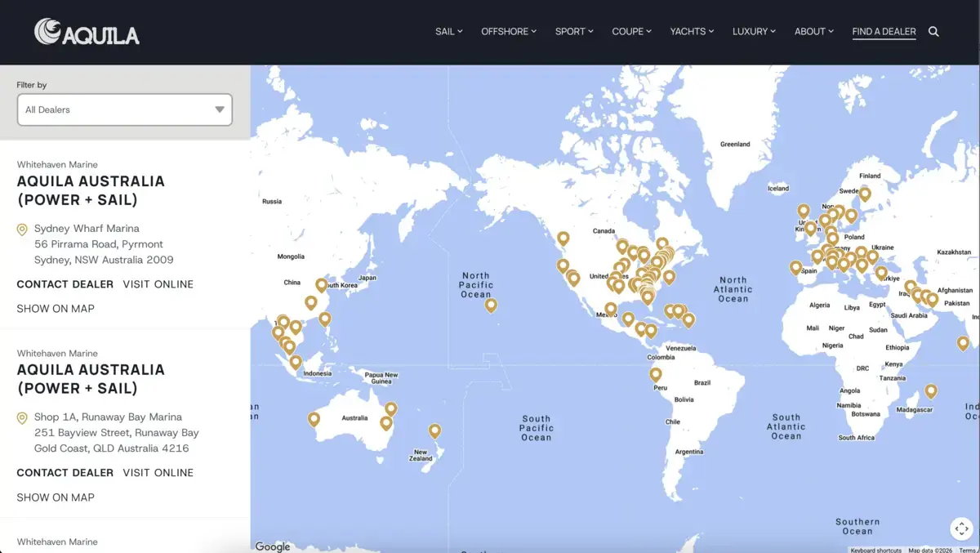Click the Google logo on the map
This screenshot has height=553, width=980.
pyautogui.click(x=273, y=546)
